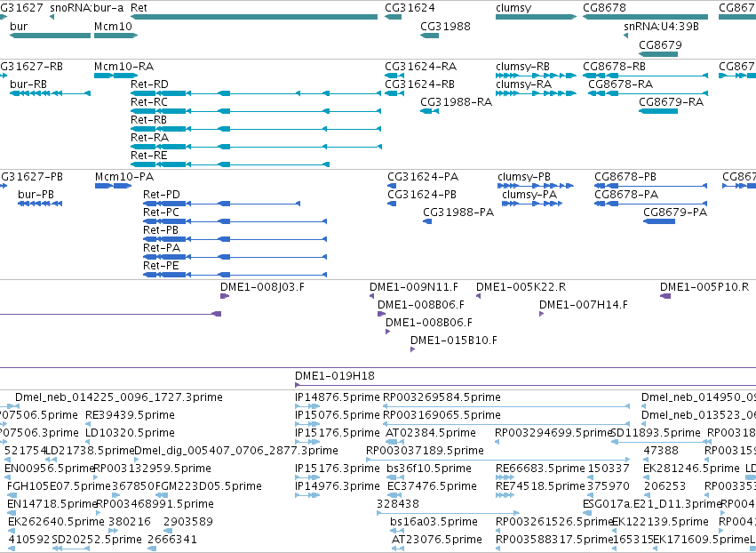The image size is (756, 553).
Task: Open transcript label 'CG31624-RB'
Action: click(419, 84)
